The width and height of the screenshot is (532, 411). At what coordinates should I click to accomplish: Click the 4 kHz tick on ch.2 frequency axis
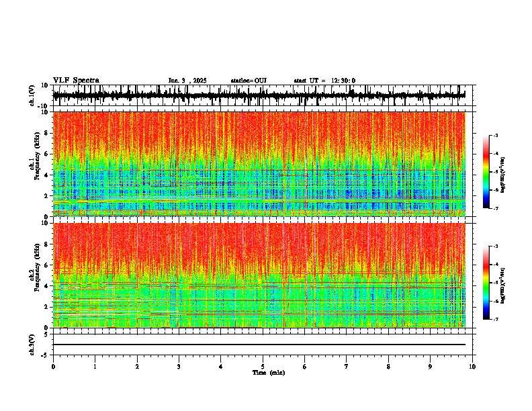pos(47,286)
